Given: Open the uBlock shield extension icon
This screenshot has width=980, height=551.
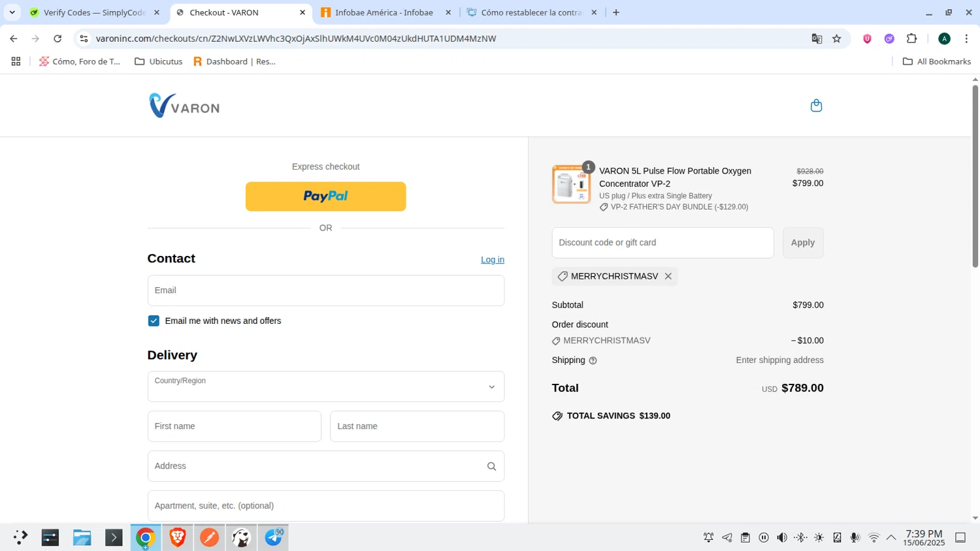Looking at the screenshot, I should [x=867, y=39].
